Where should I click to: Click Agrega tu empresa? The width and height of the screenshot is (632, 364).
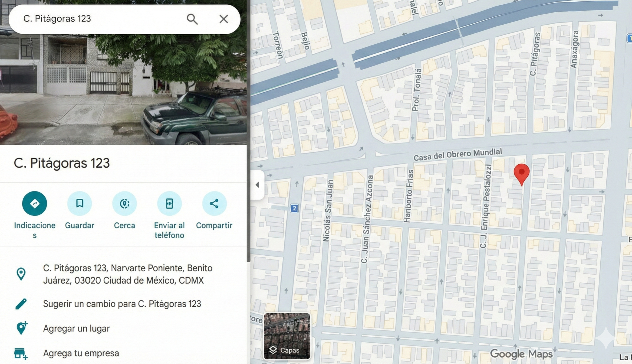(x=81, y=353)
